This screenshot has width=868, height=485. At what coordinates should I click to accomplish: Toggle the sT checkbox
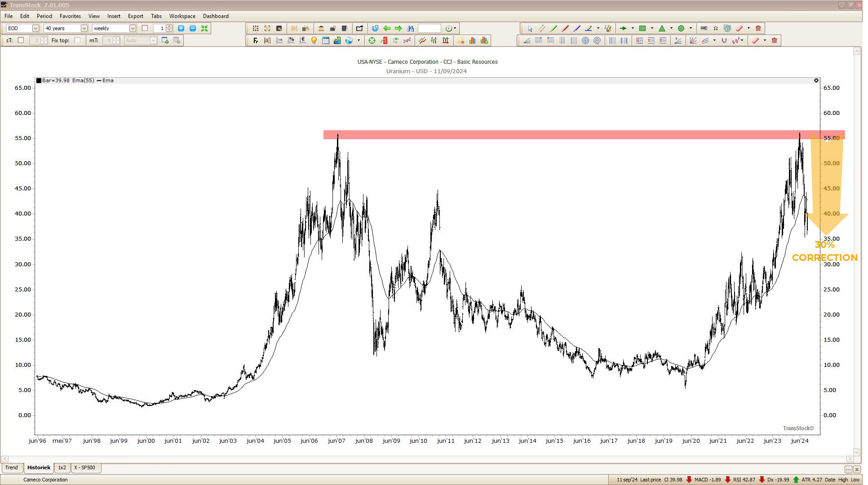[21, 40]
